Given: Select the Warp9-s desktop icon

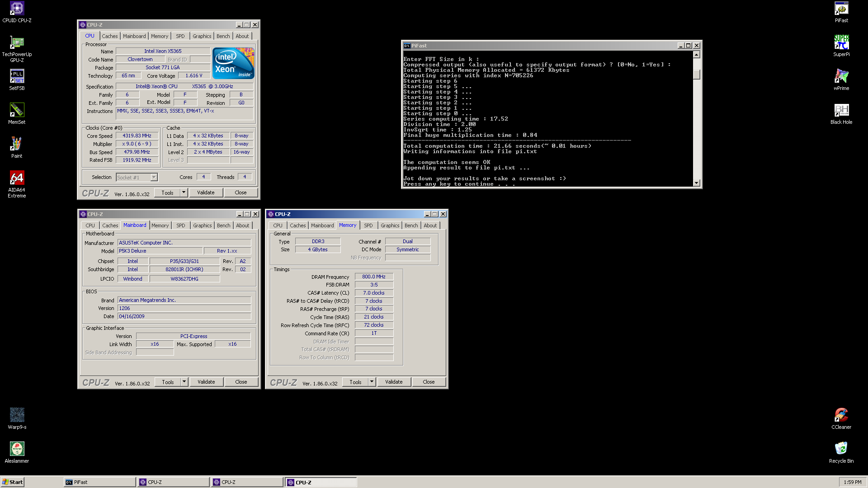Looking at the screenshot, I should (17, 419).
